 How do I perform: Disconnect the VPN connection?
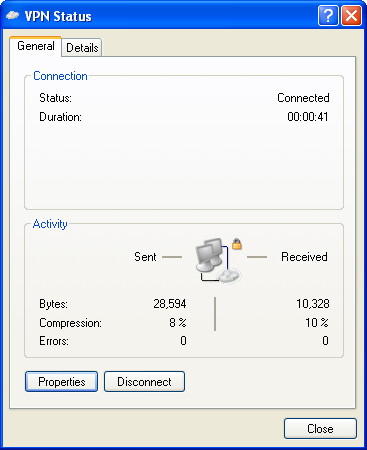[x=144, y=382]
